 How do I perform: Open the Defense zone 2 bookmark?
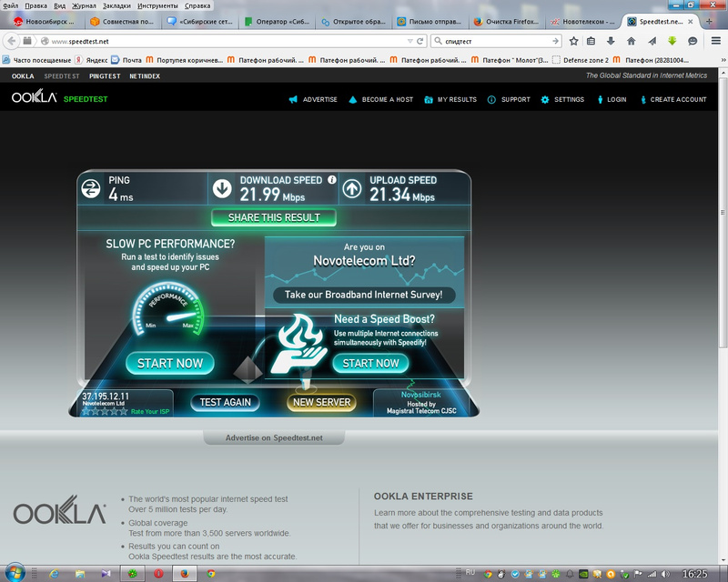581,60
